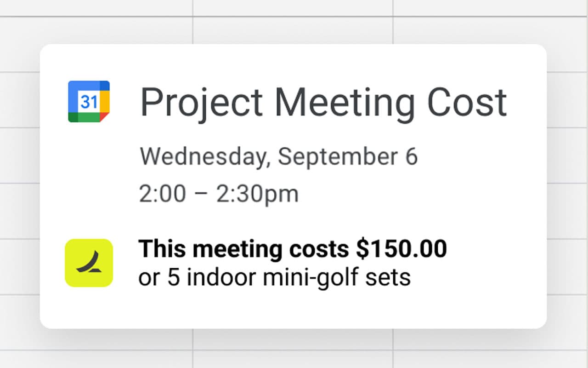This screenshot has width=588, height=368.
Task: Click the "or 5 indoor mini-golf sets" line
Action: click(274, 278)
